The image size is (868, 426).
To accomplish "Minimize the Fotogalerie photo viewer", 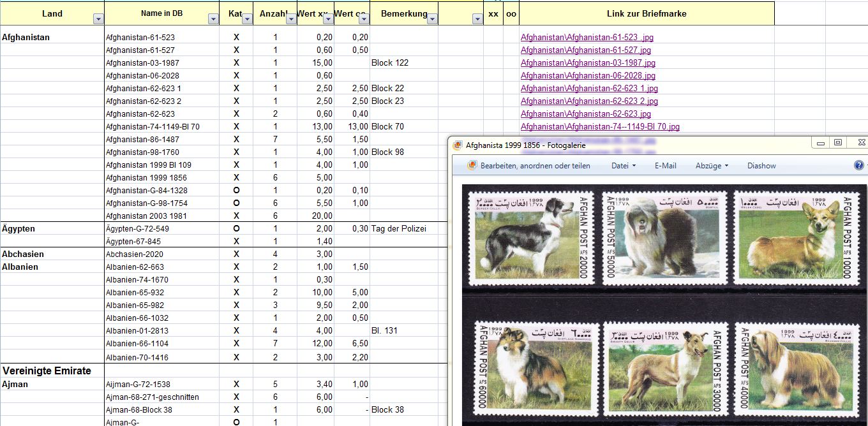I will pos(821,143).
